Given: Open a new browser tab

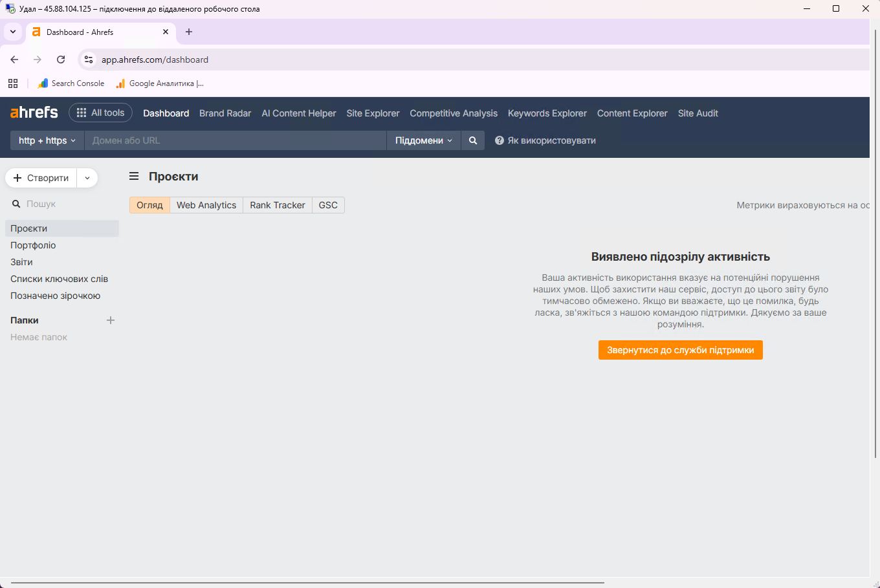Looking at the screenshot, I should 189,32.
